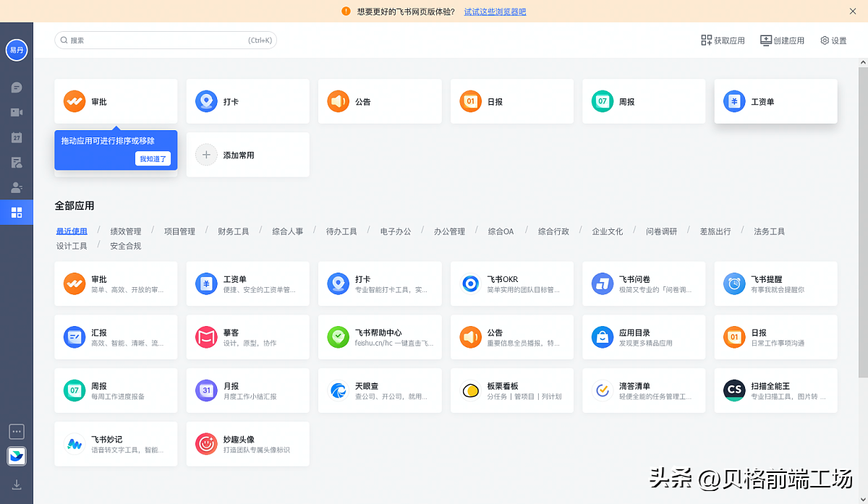Open the 审批 favorite app card
Screen dimensions: 868x504
pyautogui.click(x=116, y=101)
